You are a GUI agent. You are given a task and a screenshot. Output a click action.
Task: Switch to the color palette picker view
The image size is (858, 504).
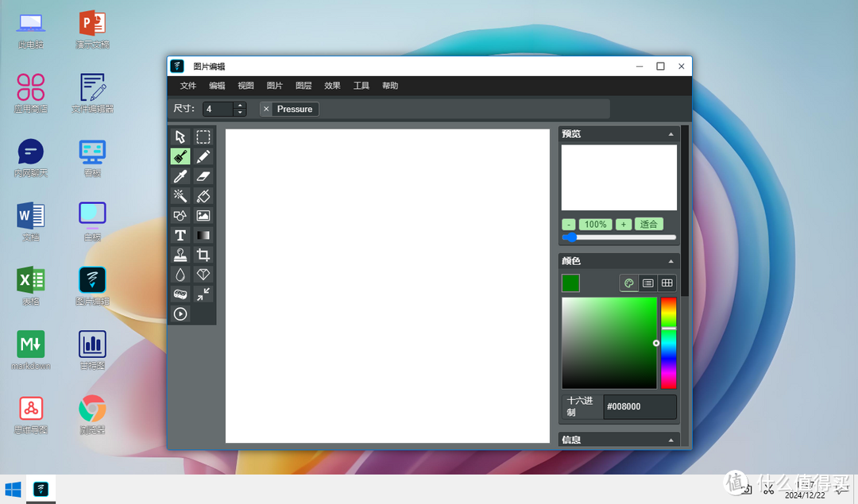628,283
